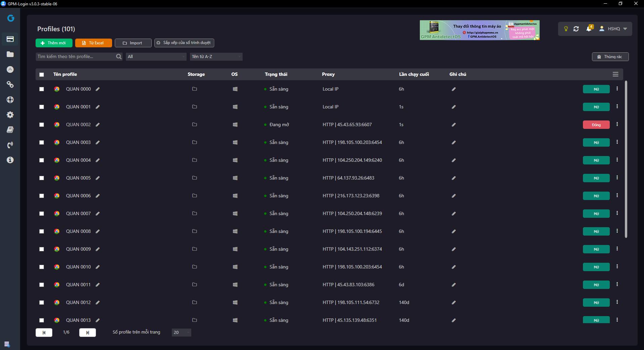Viewport: 644px width, 350px height.
Task: Expand the 'All' group filter dropdown
Action: pos(156,57)
